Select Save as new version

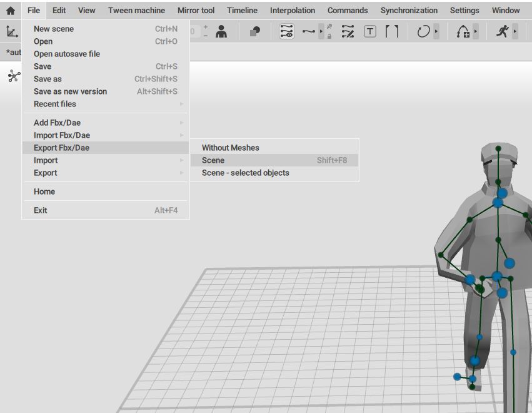coord(70,91)
